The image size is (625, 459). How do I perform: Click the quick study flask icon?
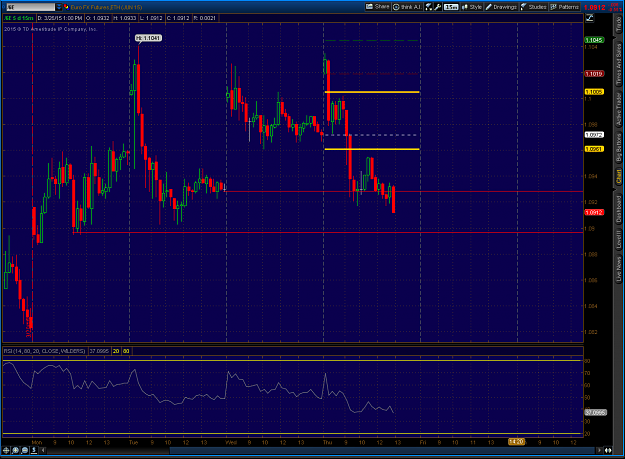click(x=428, y=7)
